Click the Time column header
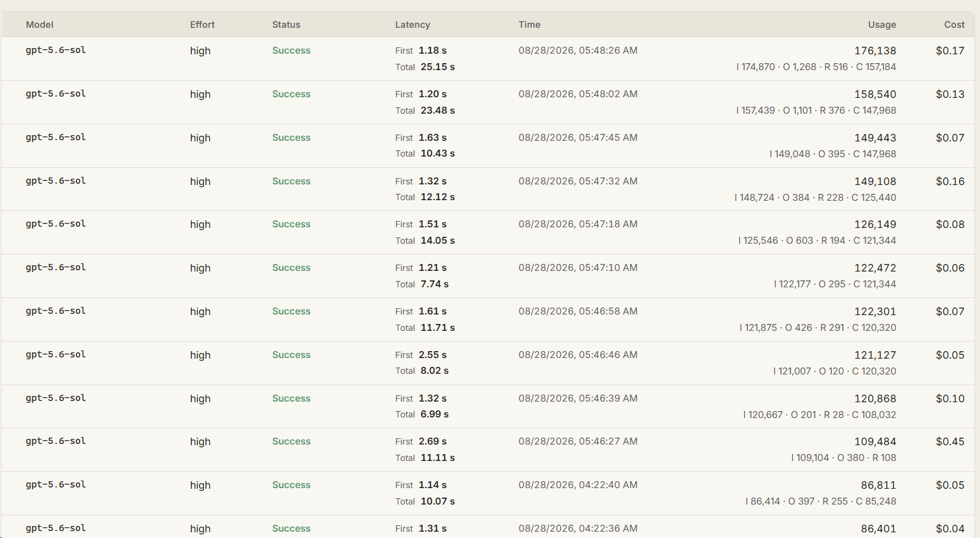 tap(529, 25)
